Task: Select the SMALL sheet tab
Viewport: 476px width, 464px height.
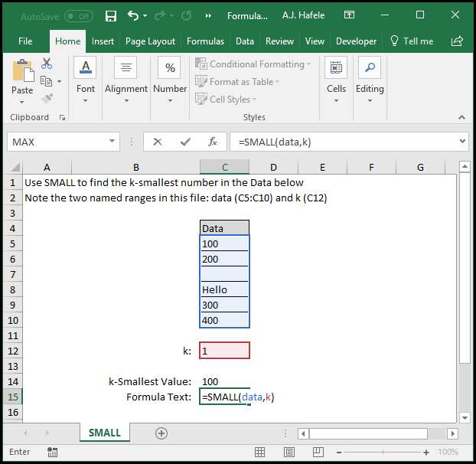Action: click(105, 433)
